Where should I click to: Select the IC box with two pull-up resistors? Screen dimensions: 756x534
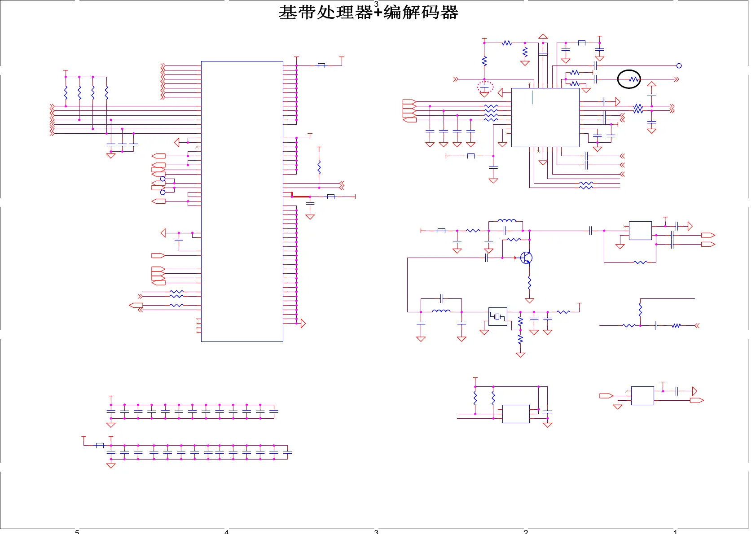516,414
